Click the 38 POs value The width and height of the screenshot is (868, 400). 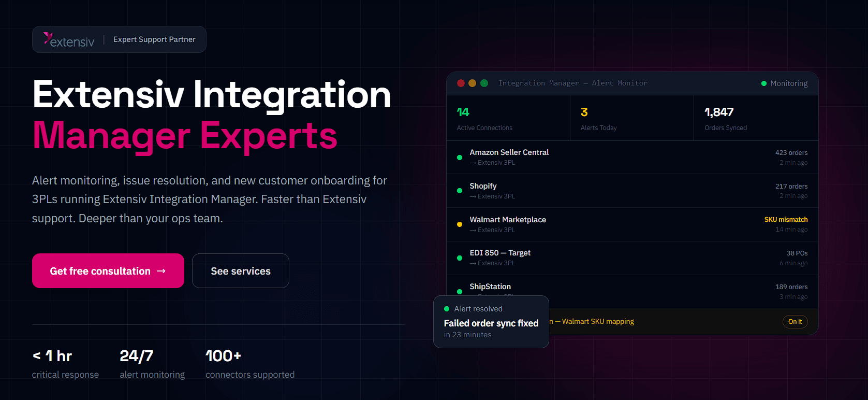tap(797, 253)
